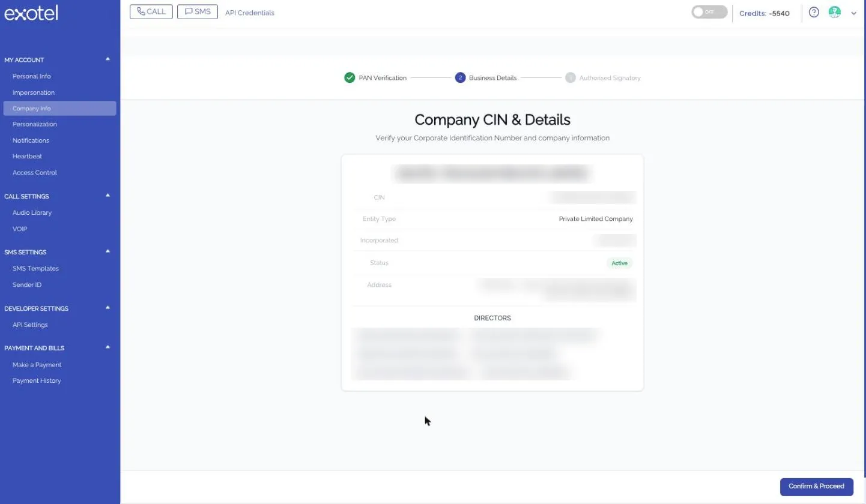Click the PAN Verification step label
Image resolution: width=866 pixels, height=504 pixels.
coord(383,78)
